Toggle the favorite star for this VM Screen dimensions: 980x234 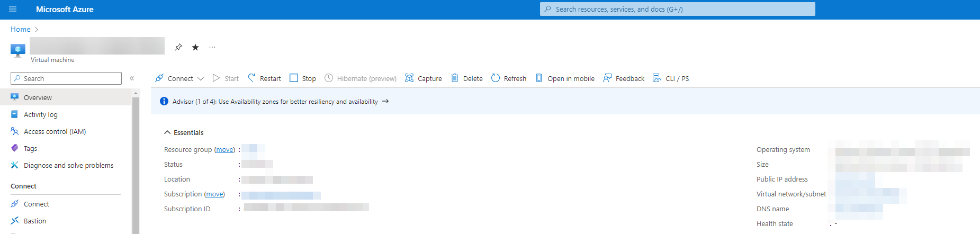[195, 47]
